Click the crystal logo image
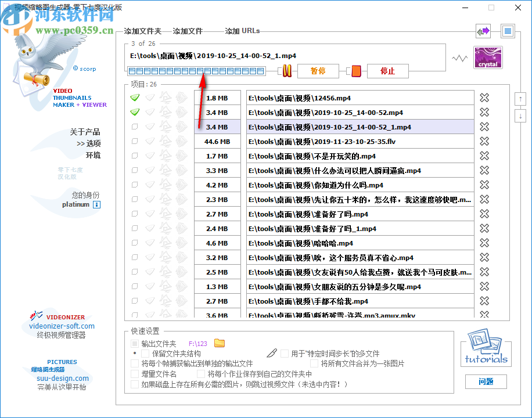The height and width of the screenshot is (418, 532). [x=488, y=57]
